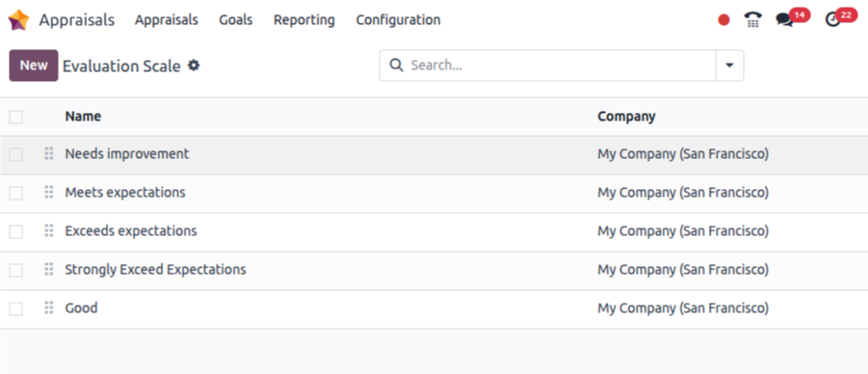
Task: Toggle the select-all checkbox in the header
Action: click(16, 117)
